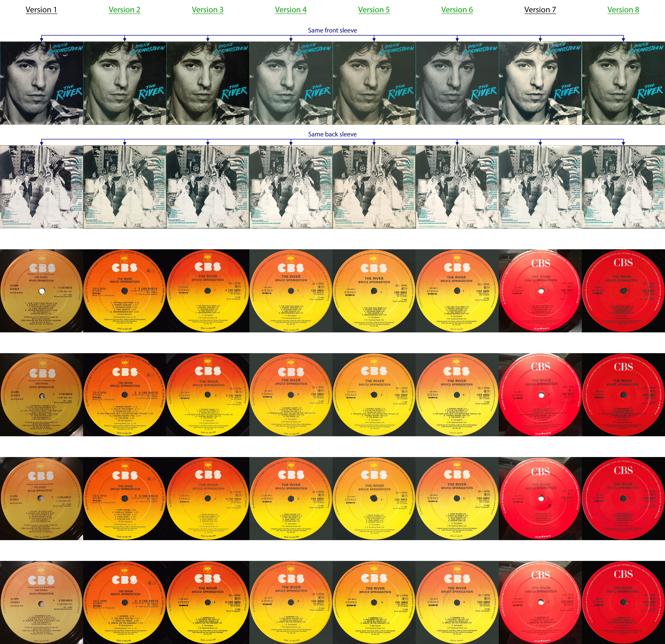Choose Version 3 side 3 label image
Image resolution: width=665 pixels, height=644 pixels.
point(208,498)
